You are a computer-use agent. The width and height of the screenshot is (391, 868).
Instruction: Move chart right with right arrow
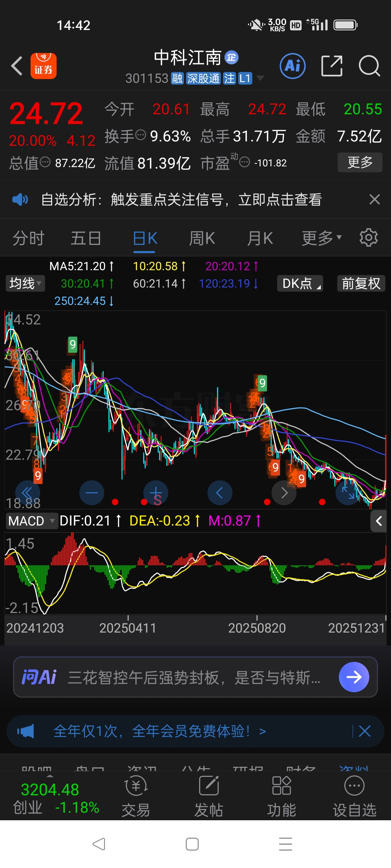pyautogui.click(x=284, y=493)
